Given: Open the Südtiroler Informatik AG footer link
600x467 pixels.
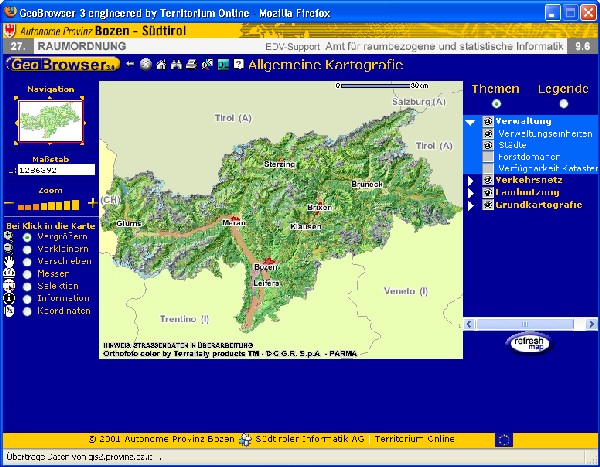Looking at the screenshot, I should 310,439.
